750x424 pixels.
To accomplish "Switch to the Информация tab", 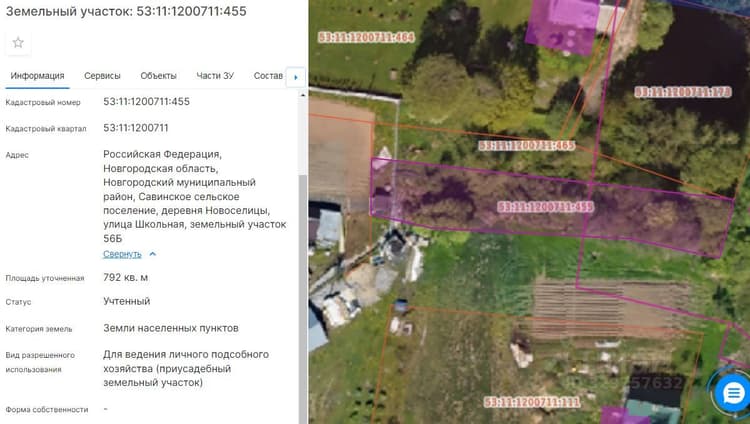I will (x=37, y=76).
